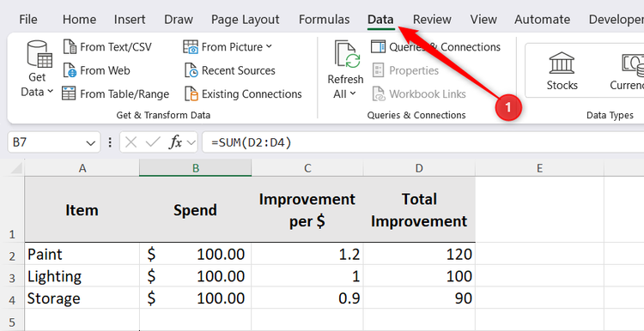Open the Developer tab
Viewport: 644px width, 331px height.
616,19
